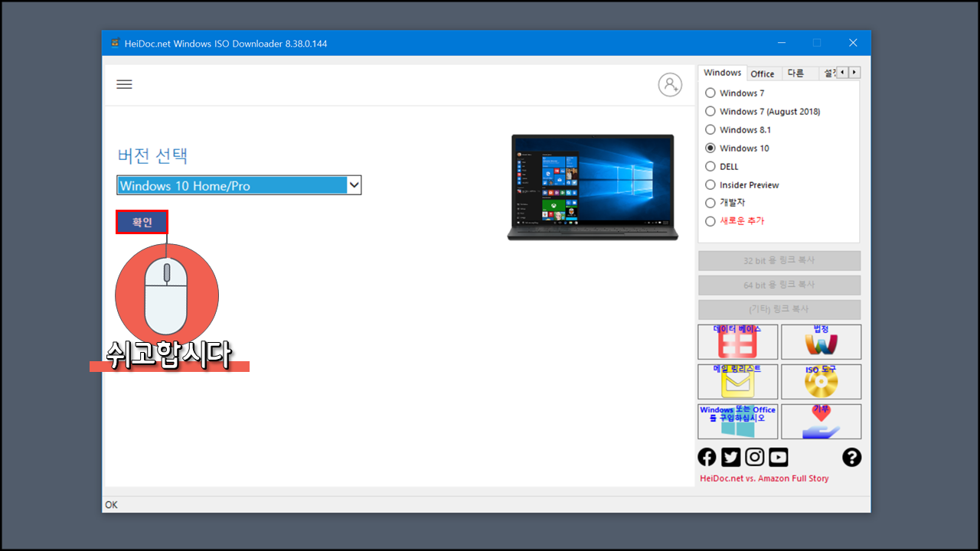Viewport: 980px width, 551px height.
Task: Select the 새로운 추가 radio button
Action: pos(710,221)
